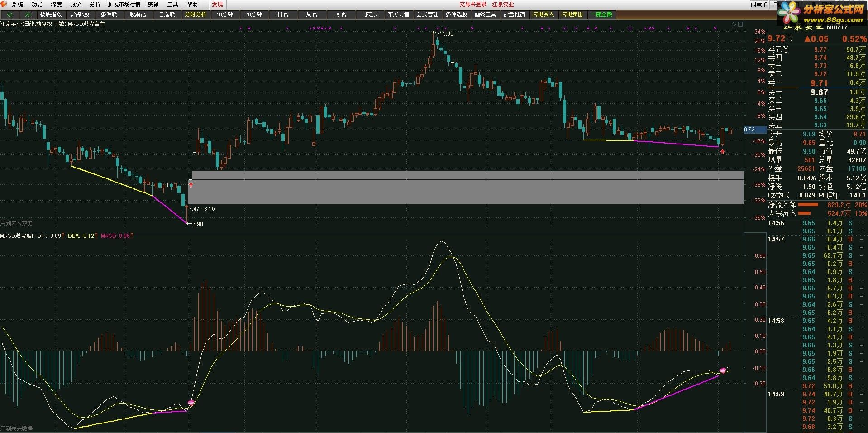Click the 一键全撤 cancel all orders button

tap(601, 14)
